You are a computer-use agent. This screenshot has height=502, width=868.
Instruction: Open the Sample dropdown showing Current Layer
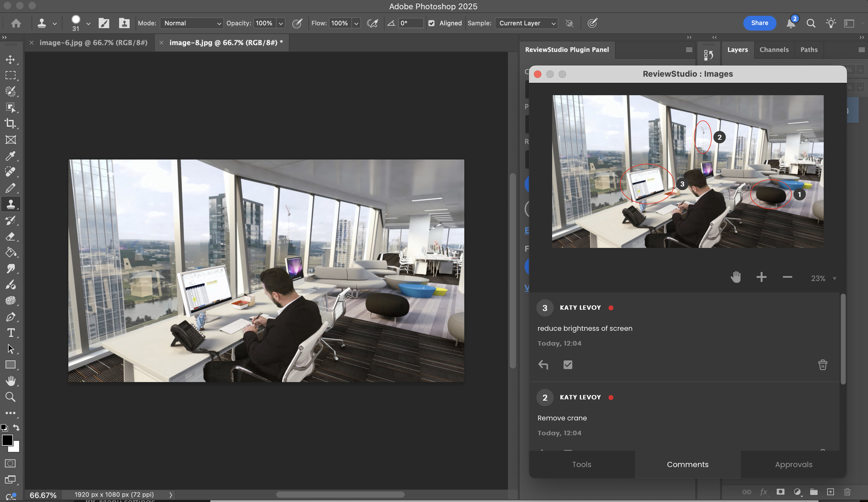point(526,23)
